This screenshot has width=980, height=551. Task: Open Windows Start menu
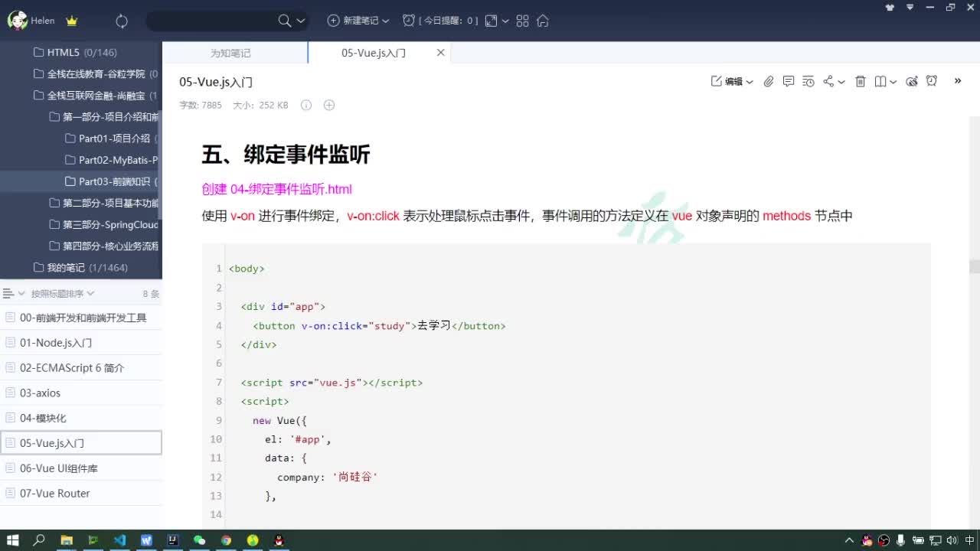pos(13,540)
